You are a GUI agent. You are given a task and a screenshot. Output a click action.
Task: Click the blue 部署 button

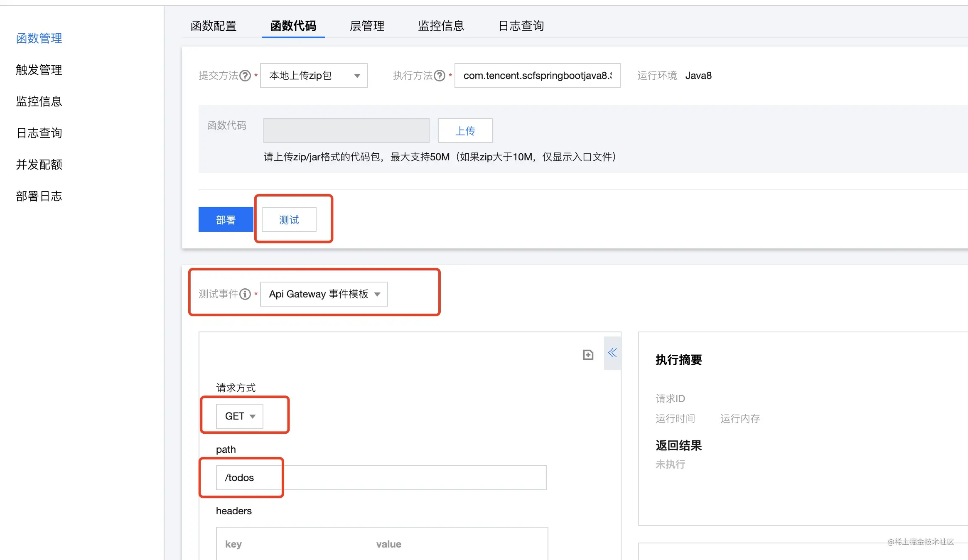226,219
